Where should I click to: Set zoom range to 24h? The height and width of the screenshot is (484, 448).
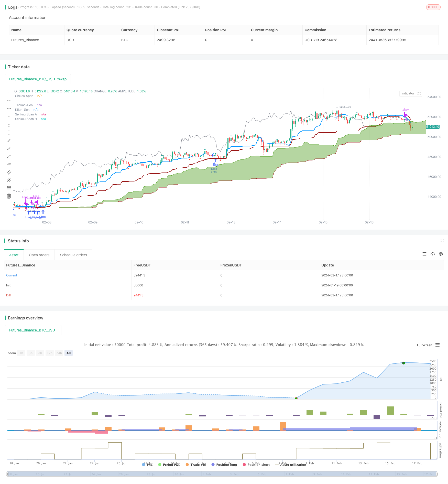click(59, 353)
